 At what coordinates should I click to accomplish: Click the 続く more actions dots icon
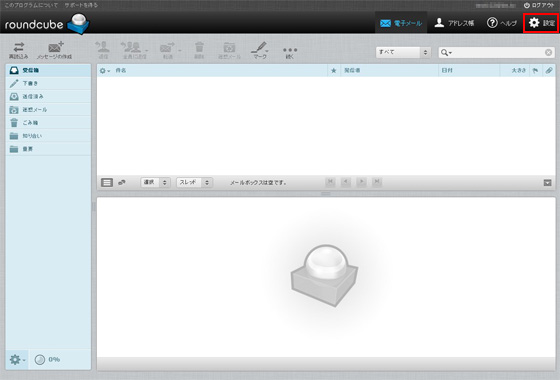(290, 52)
